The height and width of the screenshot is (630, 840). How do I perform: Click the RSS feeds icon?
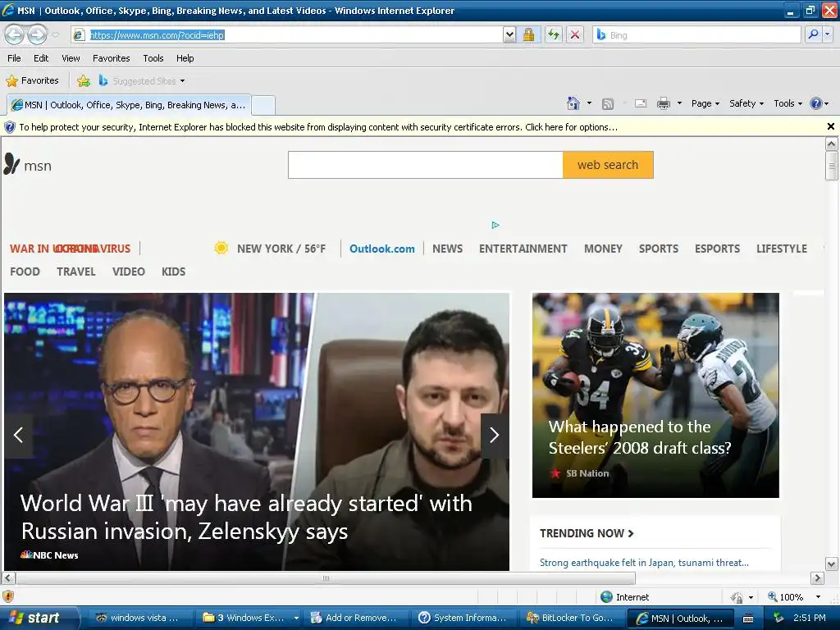coord(608,104)
